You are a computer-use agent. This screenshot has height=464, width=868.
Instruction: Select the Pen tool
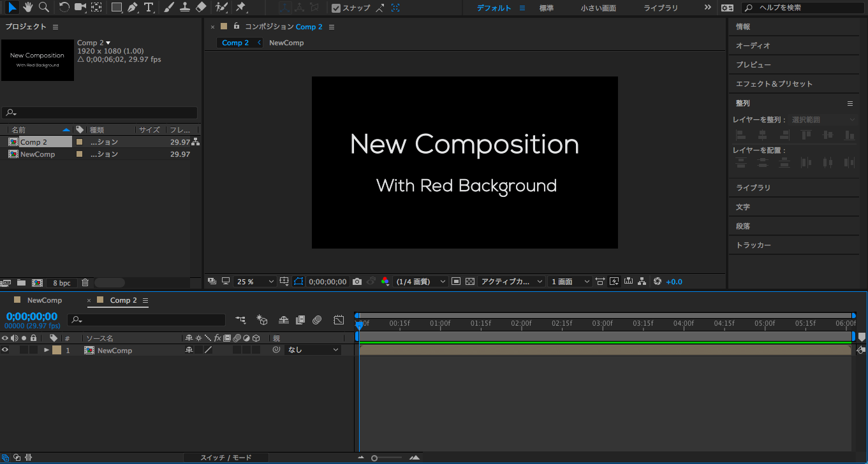(x=132, y=8)
